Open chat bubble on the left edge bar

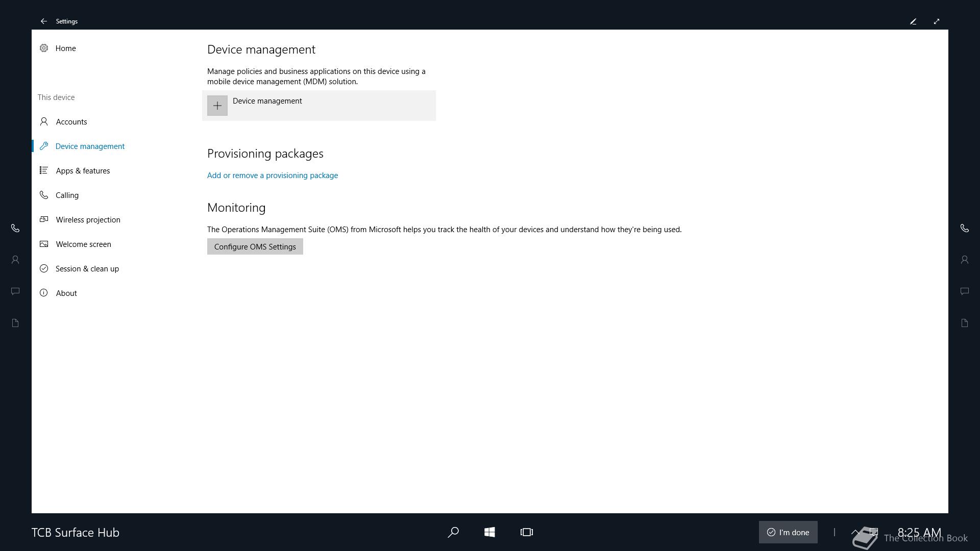pyautogui.click(x=15, y=291)
